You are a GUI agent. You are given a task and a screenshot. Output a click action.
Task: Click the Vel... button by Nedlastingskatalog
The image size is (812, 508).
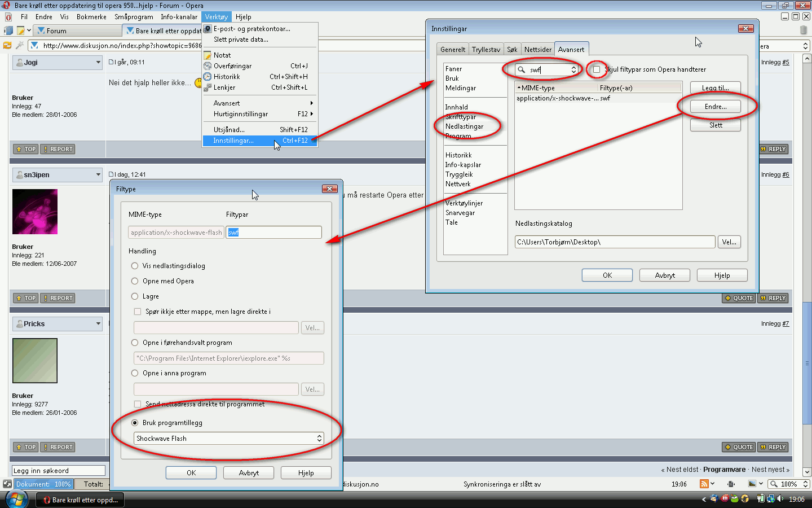[x=729, y=242]
